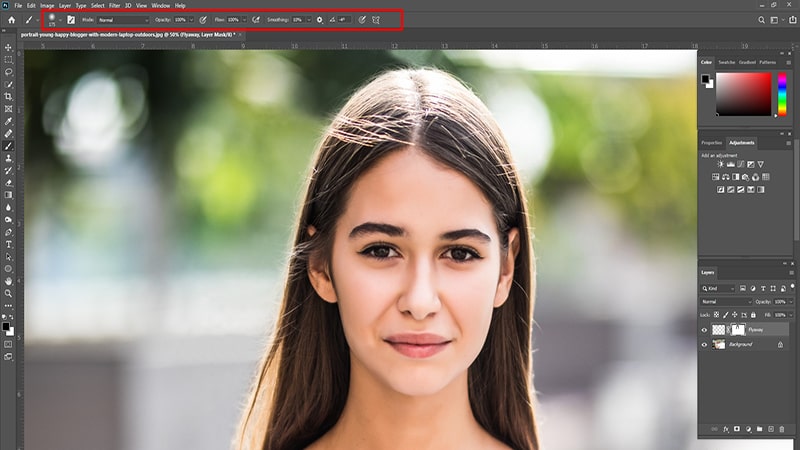Select the Eyedropper tool
Image resolution: width=800 pixels, height=450 pixels.
pos(8,121)
